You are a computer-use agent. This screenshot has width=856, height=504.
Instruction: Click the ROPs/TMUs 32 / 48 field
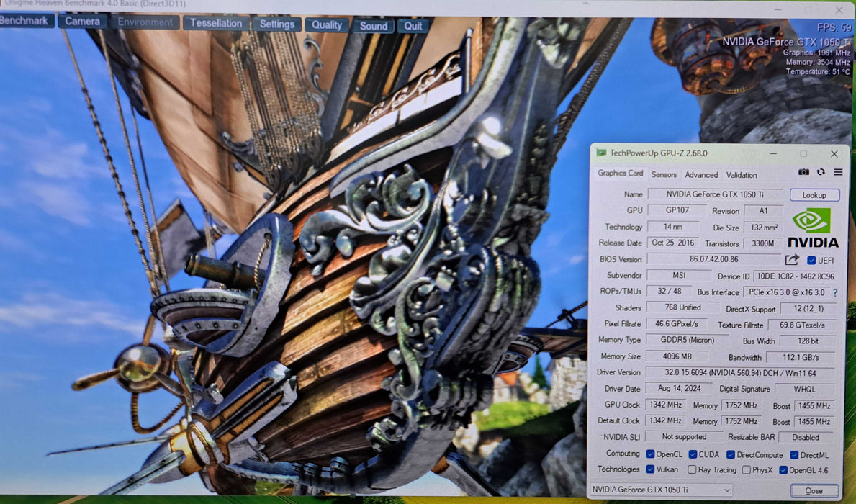(x=669, y=291)
